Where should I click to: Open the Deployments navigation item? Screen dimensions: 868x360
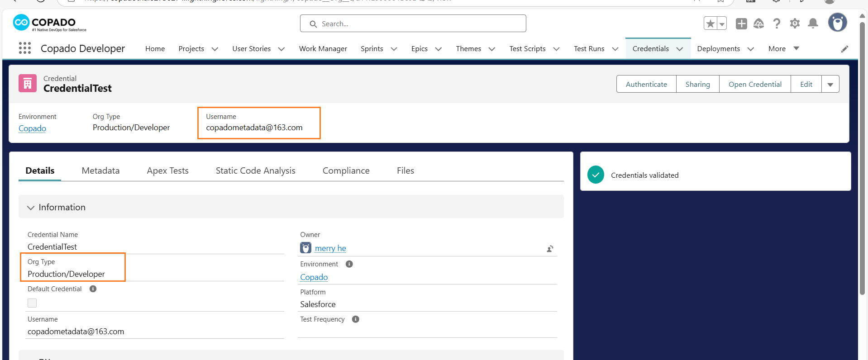coord(719,48)
